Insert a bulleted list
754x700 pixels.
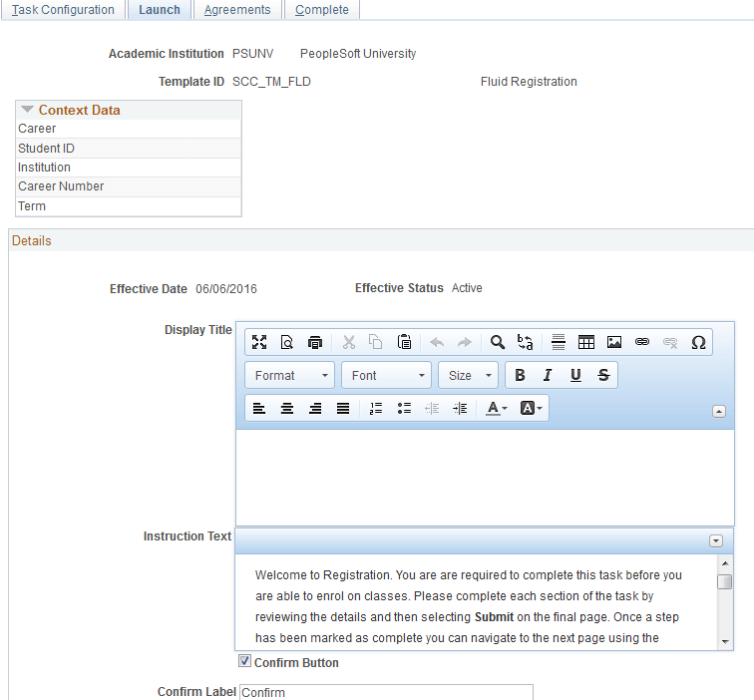pos(404,408)
